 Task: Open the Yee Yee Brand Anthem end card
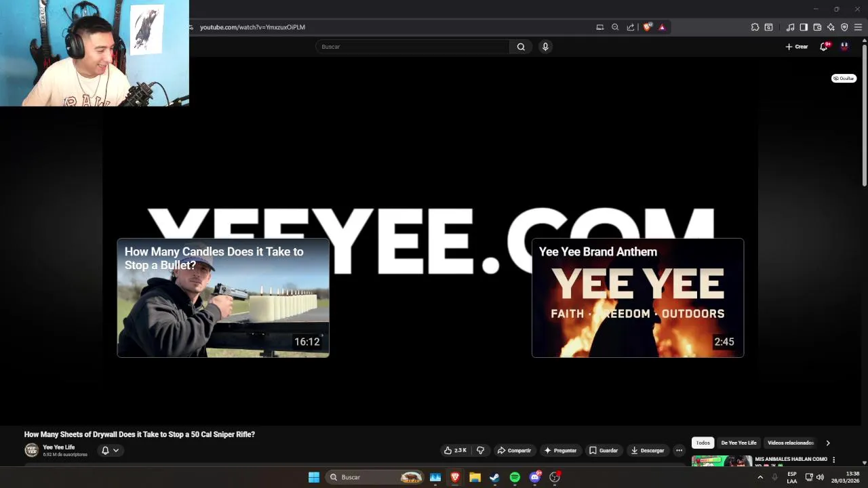(637, 298)
